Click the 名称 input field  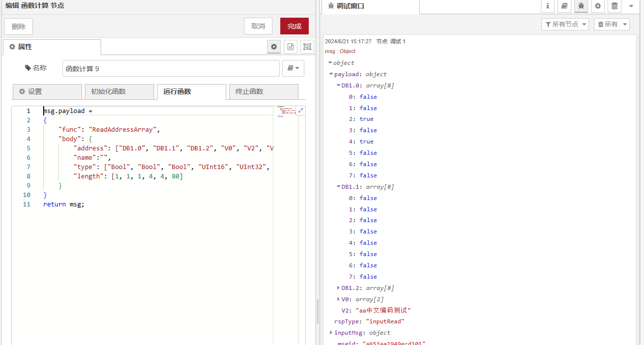[171, 68]
